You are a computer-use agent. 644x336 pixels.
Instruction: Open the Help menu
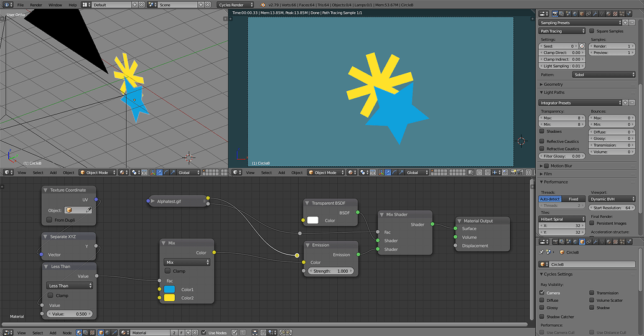pos(73,5)
